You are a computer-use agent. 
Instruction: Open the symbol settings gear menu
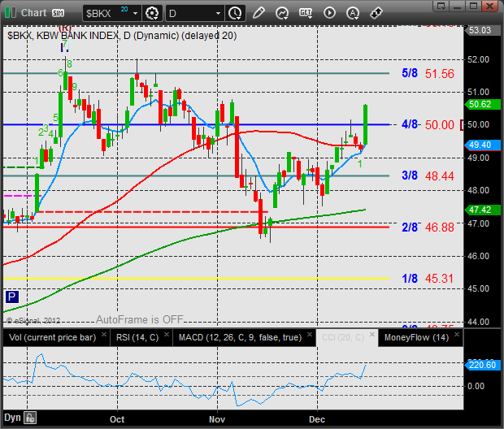152,14
